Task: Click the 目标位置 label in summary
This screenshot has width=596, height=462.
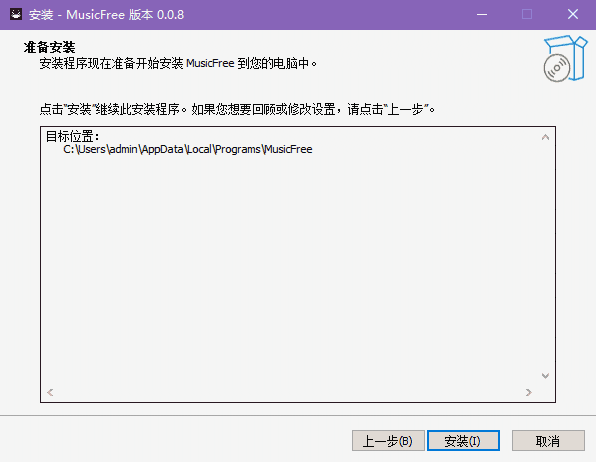Action: [x=72, y=136]
